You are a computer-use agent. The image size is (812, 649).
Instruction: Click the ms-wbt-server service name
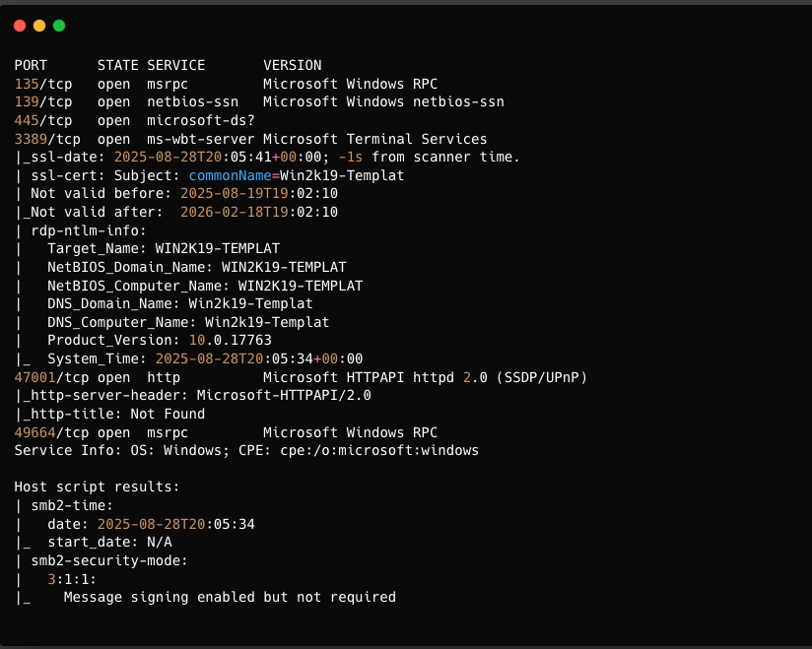[201, 139]
